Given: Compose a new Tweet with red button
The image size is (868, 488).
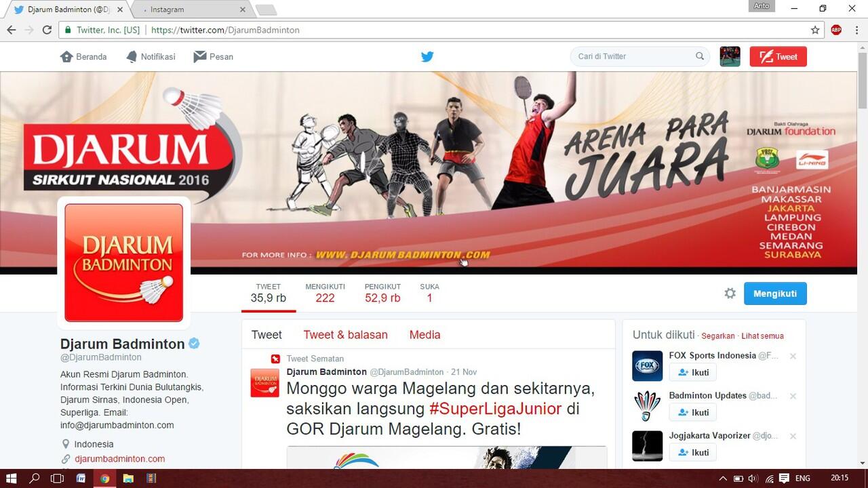Looking at the screenshot, I should (x=778, y=56).
